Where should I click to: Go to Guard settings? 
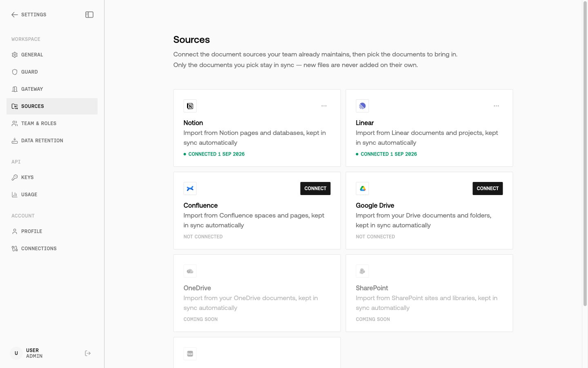point(52,72)
